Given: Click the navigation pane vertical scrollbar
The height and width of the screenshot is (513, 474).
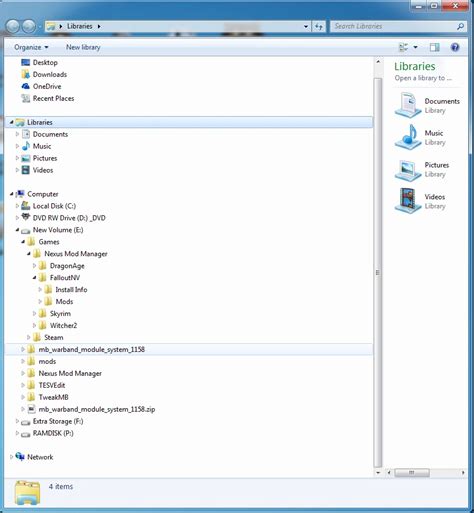Looking at the screenshot, I should pyautogui.click(x=378, y=273).
